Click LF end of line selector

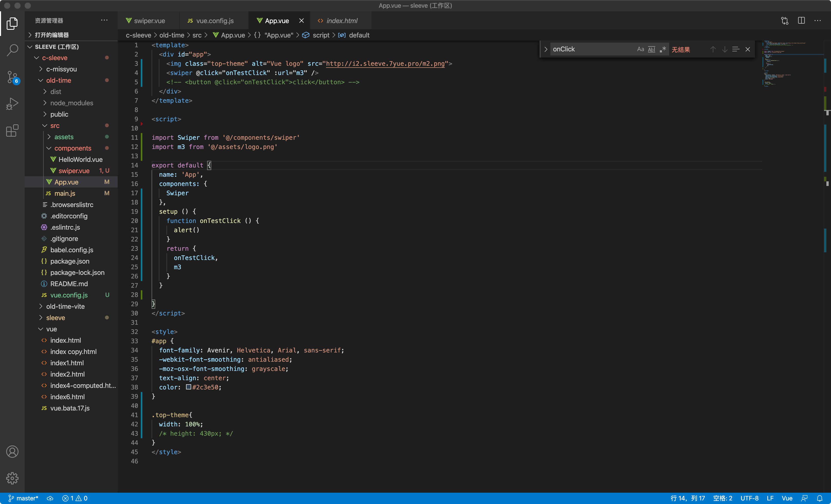coord(770,498)
